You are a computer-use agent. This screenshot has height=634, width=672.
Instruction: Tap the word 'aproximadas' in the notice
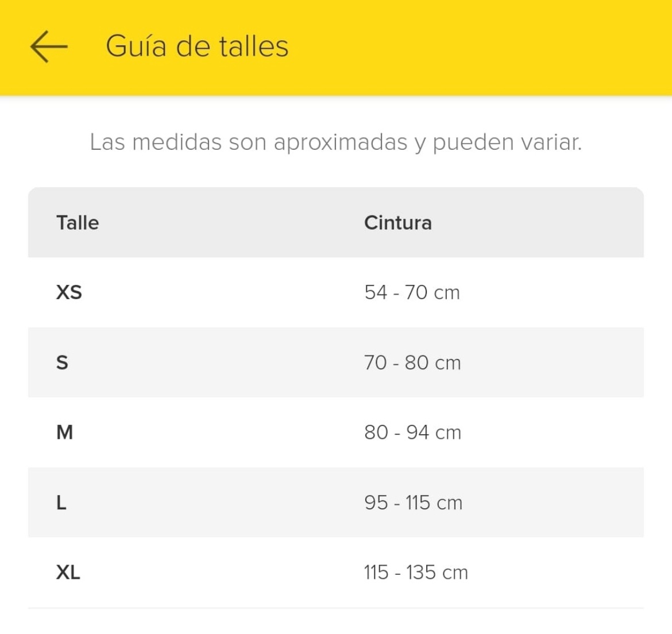[x=340, y=143]
